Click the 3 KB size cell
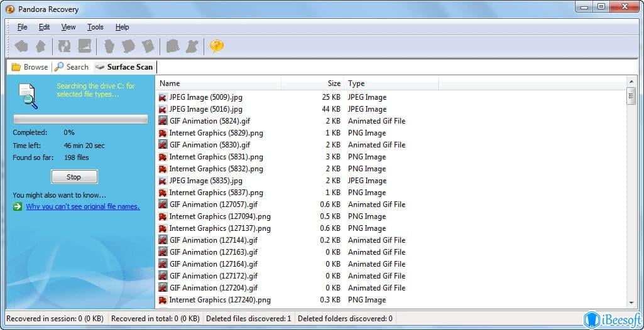Screen dimensions: 644x330 (333, 157)
